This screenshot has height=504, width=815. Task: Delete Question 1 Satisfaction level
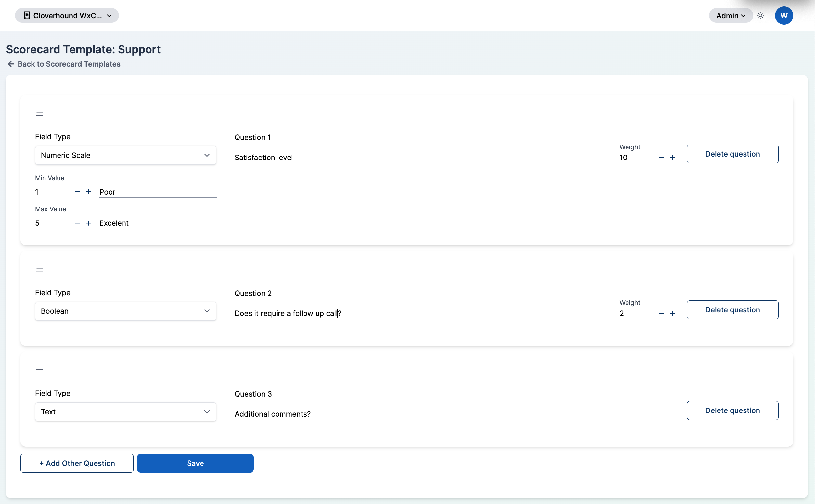click(733, 154)
